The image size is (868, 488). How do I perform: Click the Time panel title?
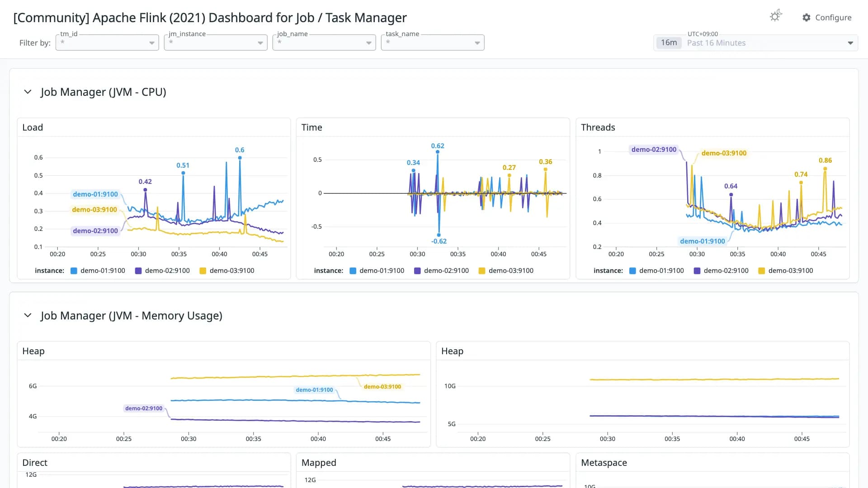pyautogui.click(x=312, y=127)
